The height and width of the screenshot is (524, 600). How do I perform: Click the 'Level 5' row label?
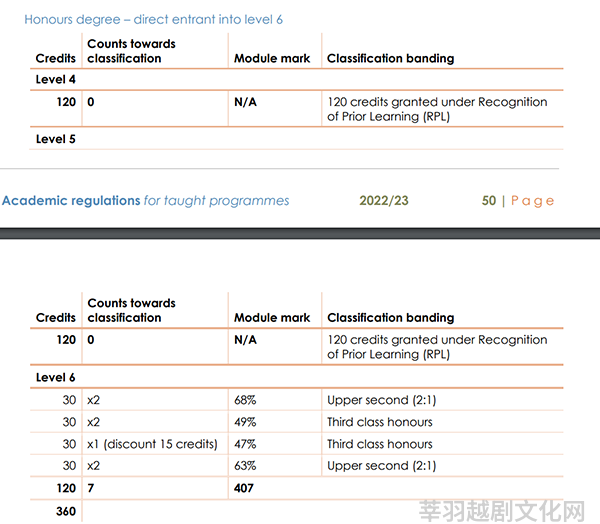(55, 139)
